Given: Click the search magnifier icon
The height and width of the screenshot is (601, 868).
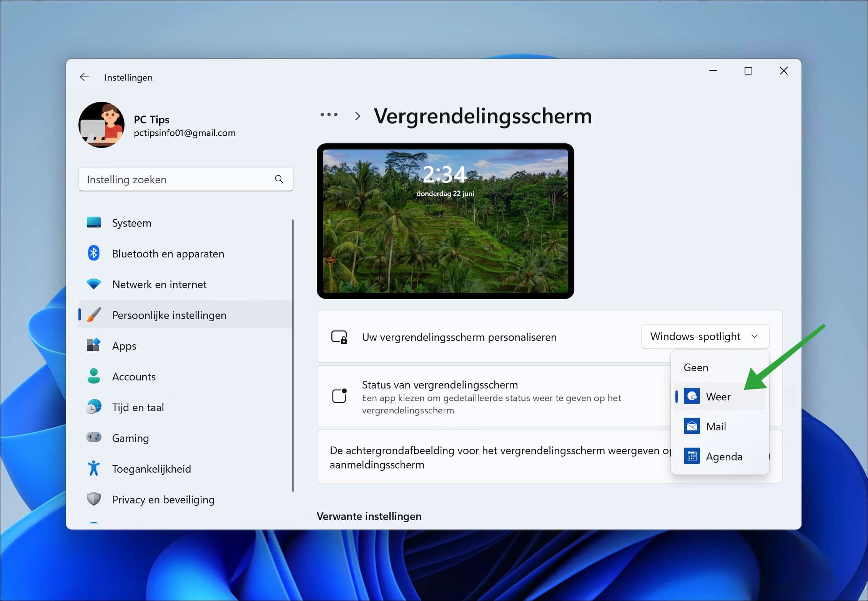Looking at the screenshot, I should (279, 179).
